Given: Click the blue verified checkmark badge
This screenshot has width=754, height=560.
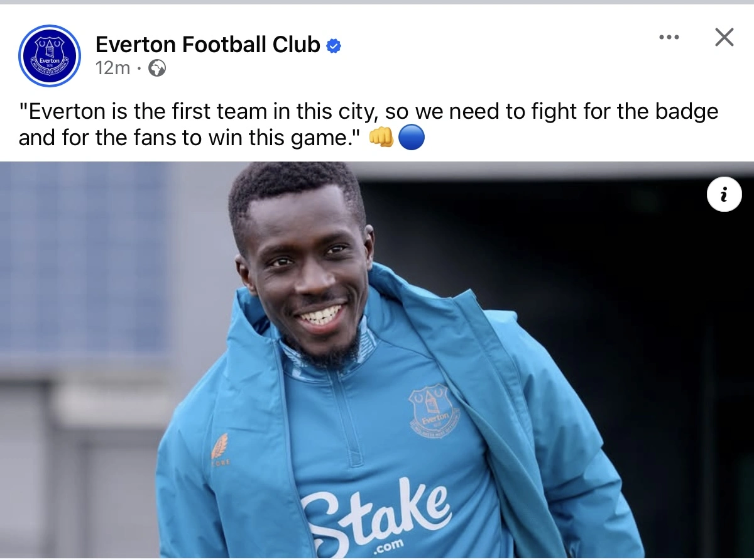Looking at the screenshot, I should pos(334,46).
